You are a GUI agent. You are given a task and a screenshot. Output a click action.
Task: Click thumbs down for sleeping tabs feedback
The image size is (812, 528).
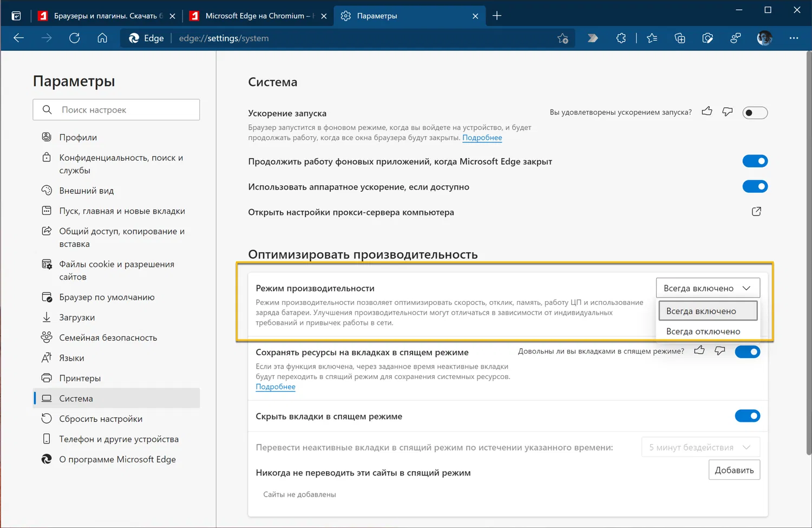pos(720,351)
